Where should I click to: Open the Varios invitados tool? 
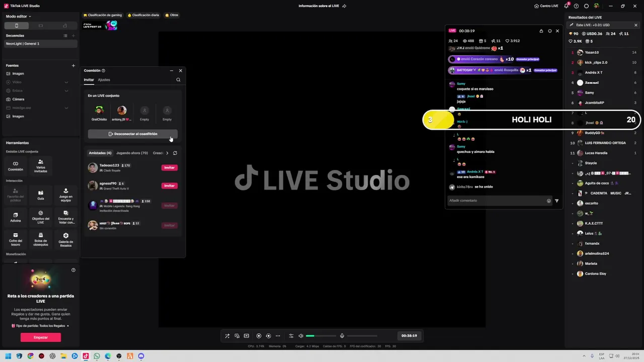pyautogui.click(x=41, y=165)
